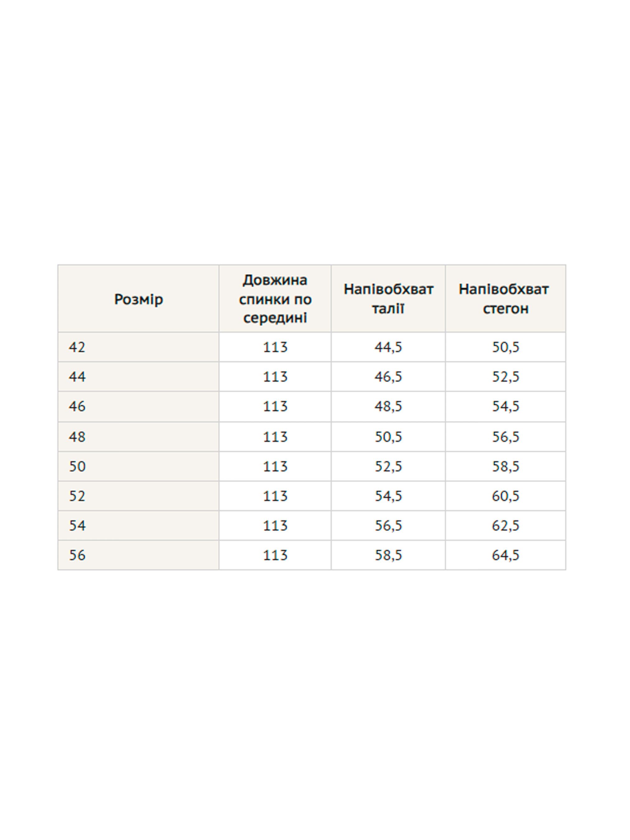Click the hips value 60,5 cell
The width and height of the screenshot is (630, 840).
click(505, 496)
